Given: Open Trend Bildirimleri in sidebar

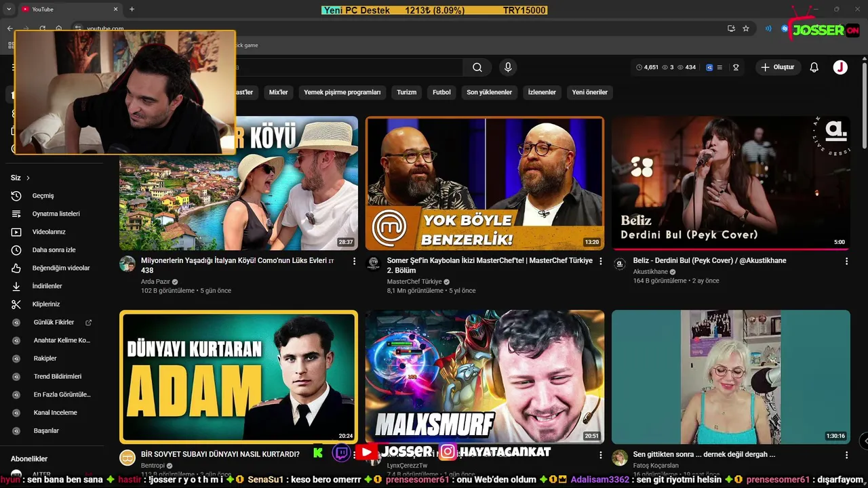Looking at the screenshot, I should [57, 376].
